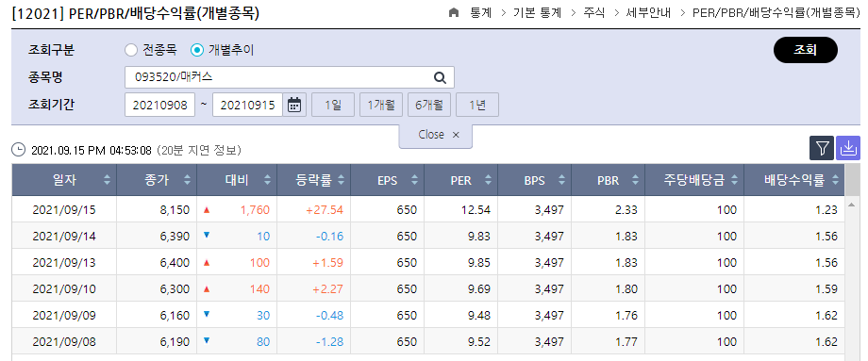Click the date cell 2021/09/13

pos(64,263)
